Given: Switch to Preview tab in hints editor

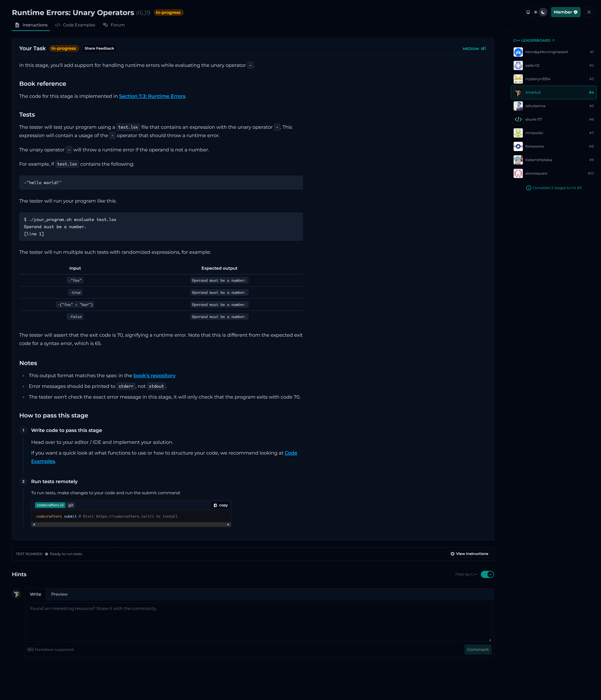Looking at the screenshot, I should 59,594.
